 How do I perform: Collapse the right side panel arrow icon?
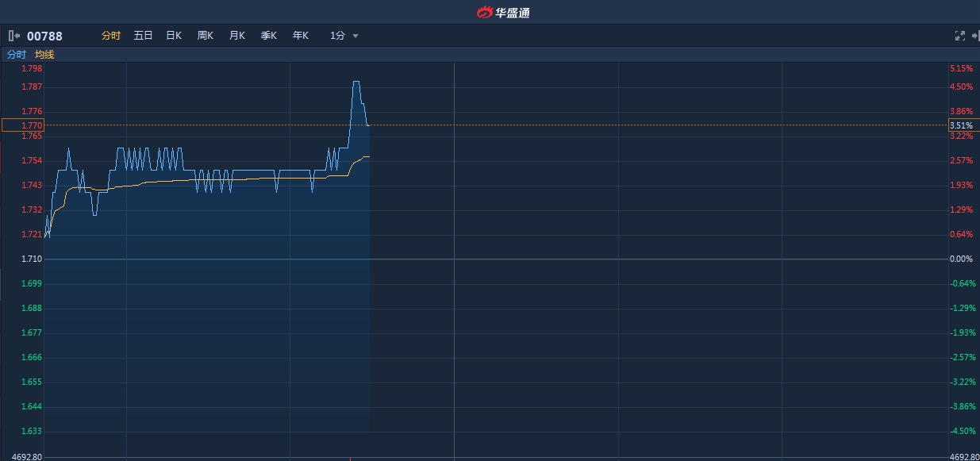coord(974,36)
